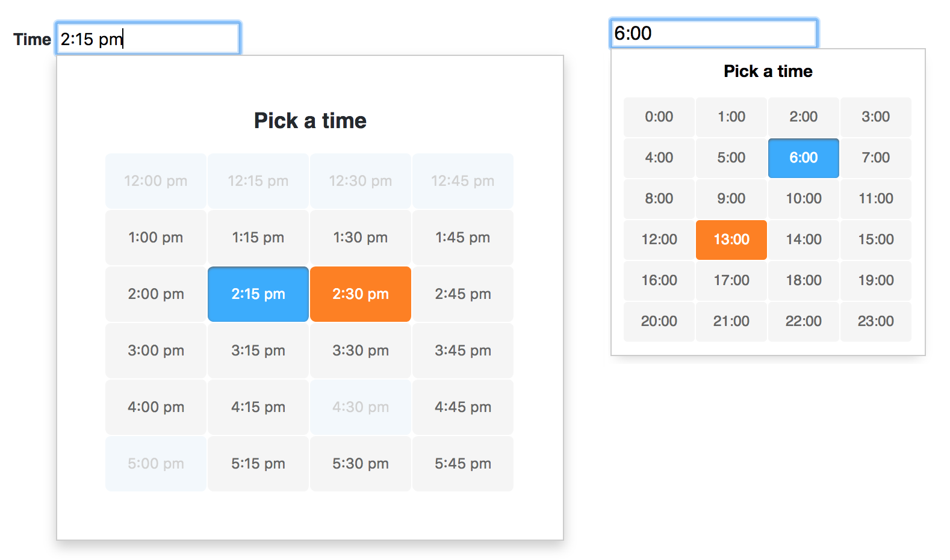Screen dimensions: 950x560
Task: Pick the 4:15 pm slot
Action: [258, 407]
